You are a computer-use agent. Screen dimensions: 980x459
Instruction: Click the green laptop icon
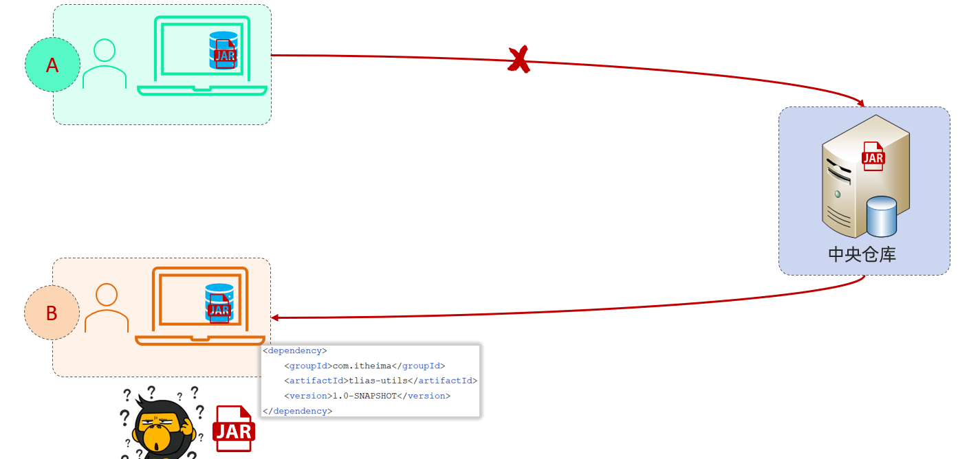(x=202, y=56)
